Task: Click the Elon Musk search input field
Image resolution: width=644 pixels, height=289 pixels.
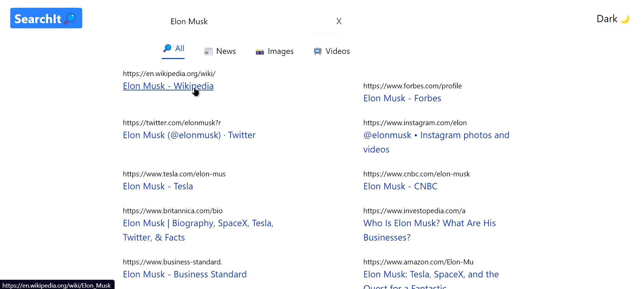Action: point(251,21)
